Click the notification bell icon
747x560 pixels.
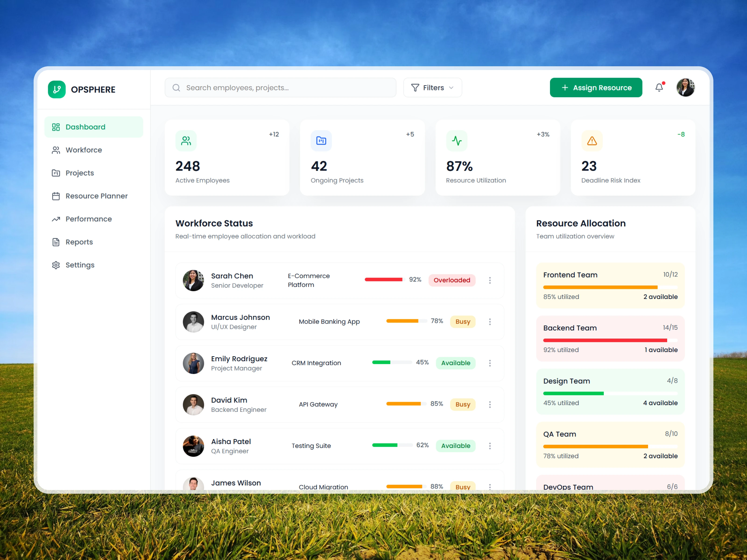click(x=659, y=88)
